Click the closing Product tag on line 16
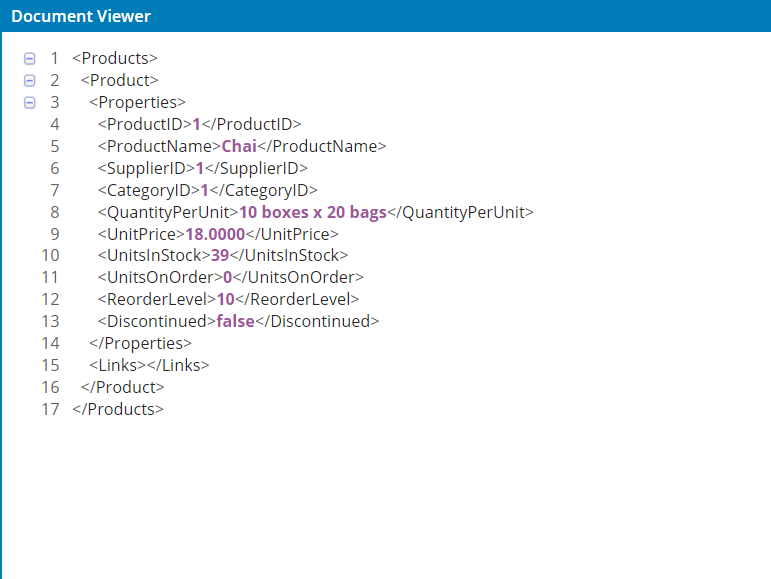The width and height of the screenshot is (771, 579). point(122,387)
